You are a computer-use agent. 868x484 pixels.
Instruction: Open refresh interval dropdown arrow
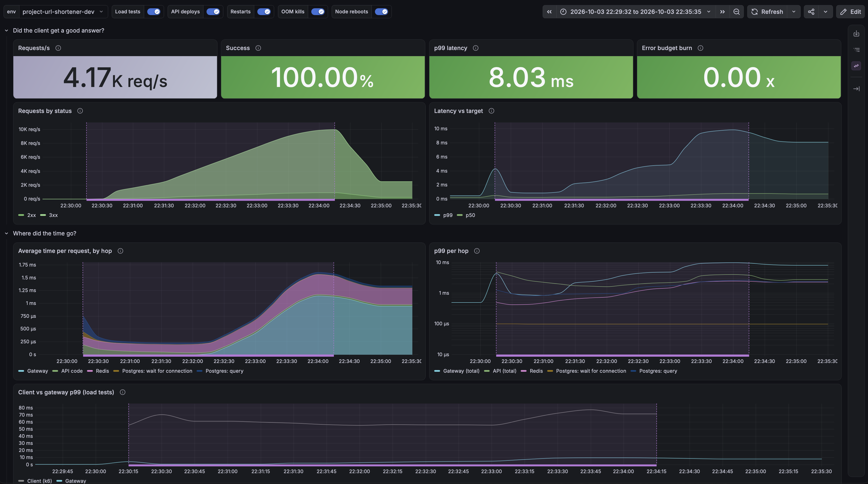794,11
